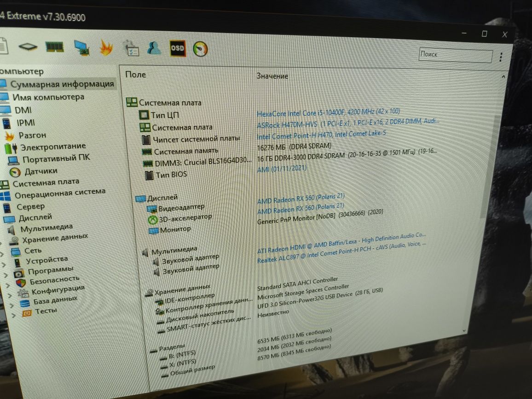Open the report document toolbar icon
The image size is (532, 399).
(x=3, y=46)
